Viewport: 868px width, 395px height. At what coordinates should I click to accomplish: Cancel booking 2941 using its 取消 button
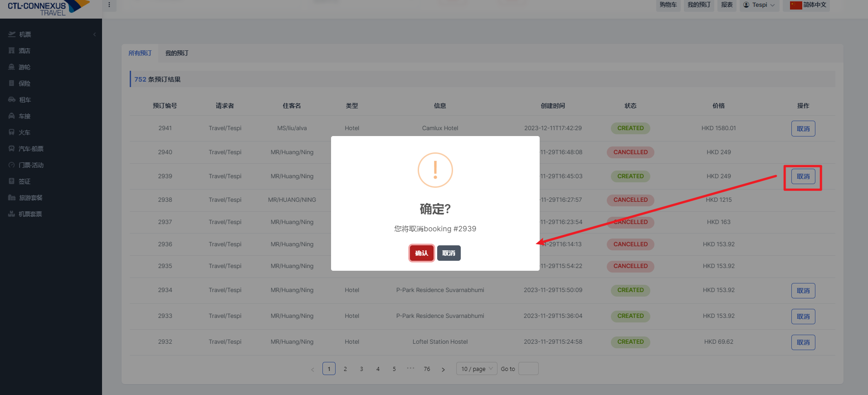coord(803,129)
